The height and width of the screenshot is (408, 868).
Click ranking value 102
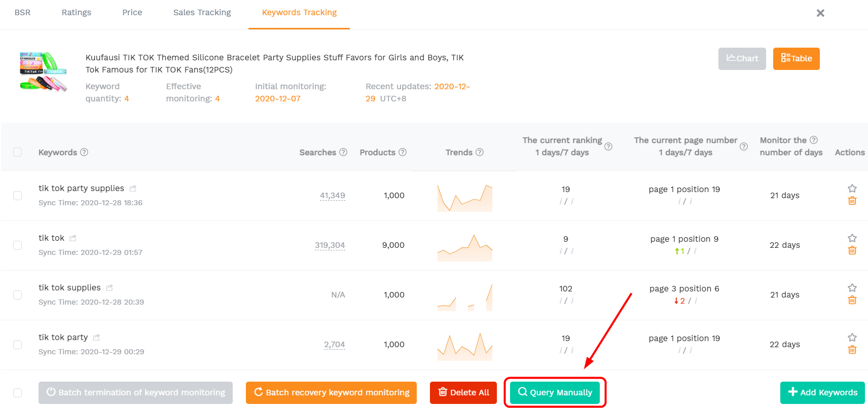(566, 289)
